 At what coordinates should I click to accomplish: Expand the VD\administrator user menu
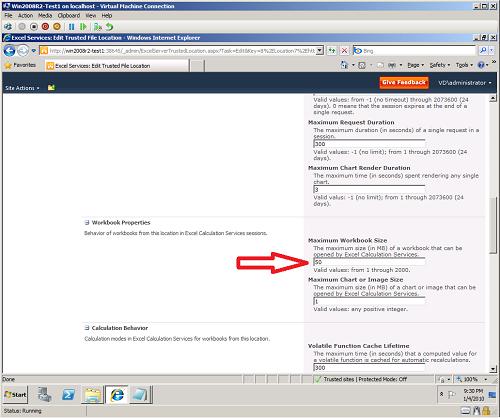pyautogui.click(x=465, y=83)
